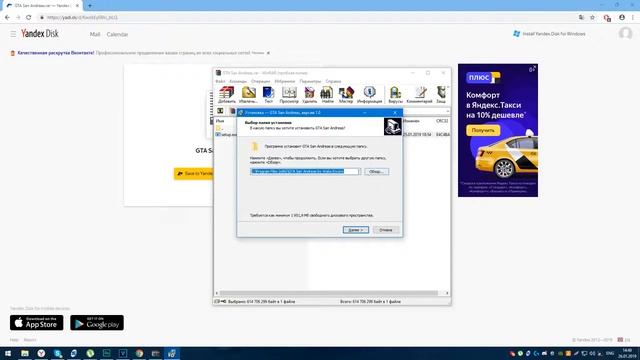Click the install folder path input field

pyautogui.click(x=305, y=171)
